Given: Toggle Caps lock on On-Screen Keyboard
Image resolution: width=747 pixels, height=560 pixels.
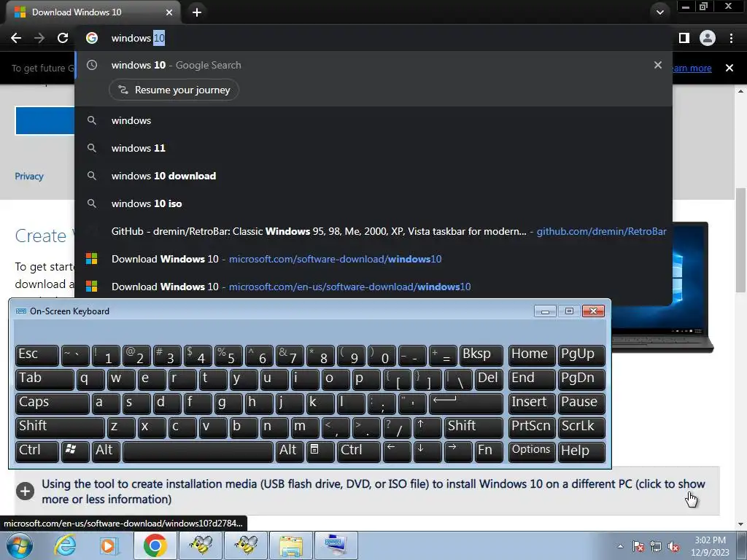Looking at the screenshot, I should coord(52,403).
